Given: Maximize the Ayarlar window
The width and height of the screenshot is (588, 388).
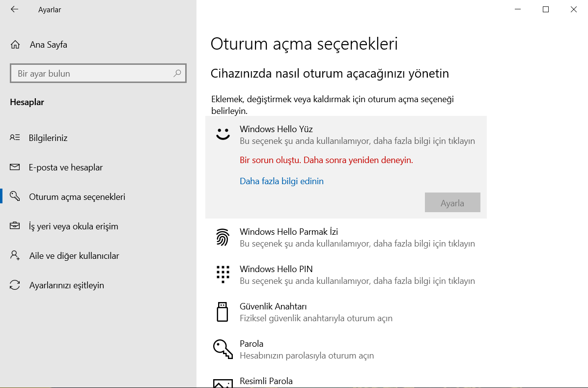Looking at the screenshot, I should pyautogui.click(x=546, y=9).
